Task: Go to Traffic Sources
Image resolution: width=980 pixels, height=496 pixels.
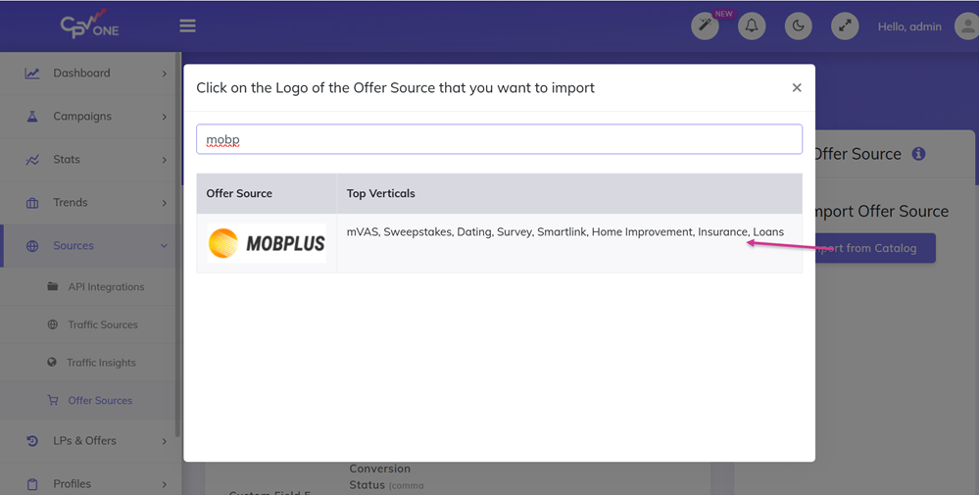Action: click(103, 324)
